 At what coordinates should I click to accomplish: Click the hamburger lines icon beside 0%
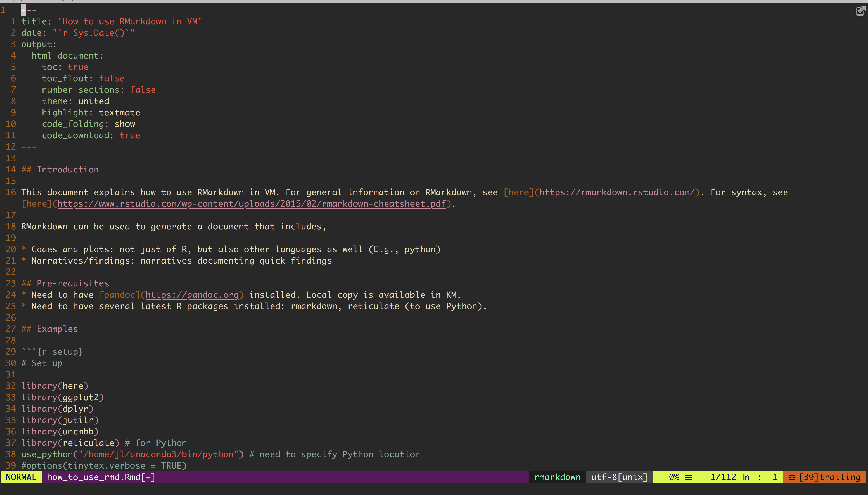(x=688, y=477)
